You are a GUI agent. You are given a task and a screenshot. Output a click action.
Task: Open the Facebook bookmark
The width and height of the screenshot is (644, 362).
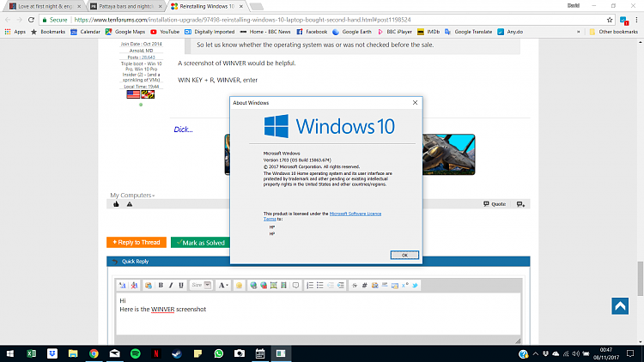(312, 32)
